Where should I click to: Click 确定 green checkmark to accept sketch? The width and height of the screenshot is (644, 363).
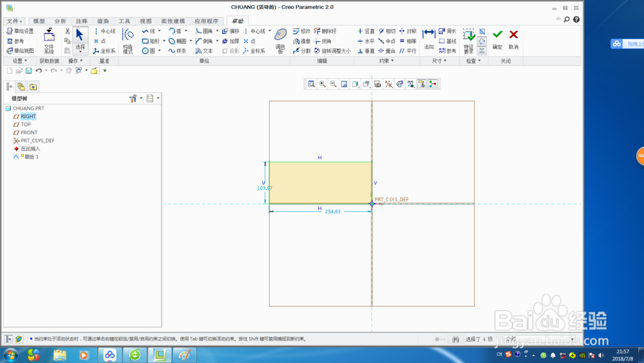[497, 39]
